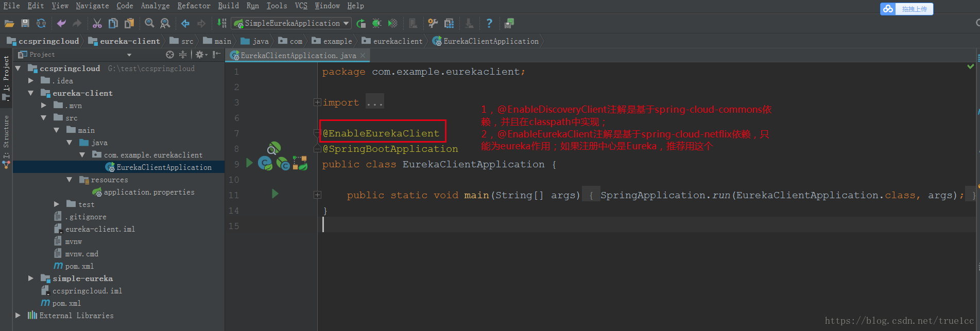Open the SimpleEurekaApplication run configuration dropdown
Viewport: 980px width, 331px height.
(x=292, y=23)
